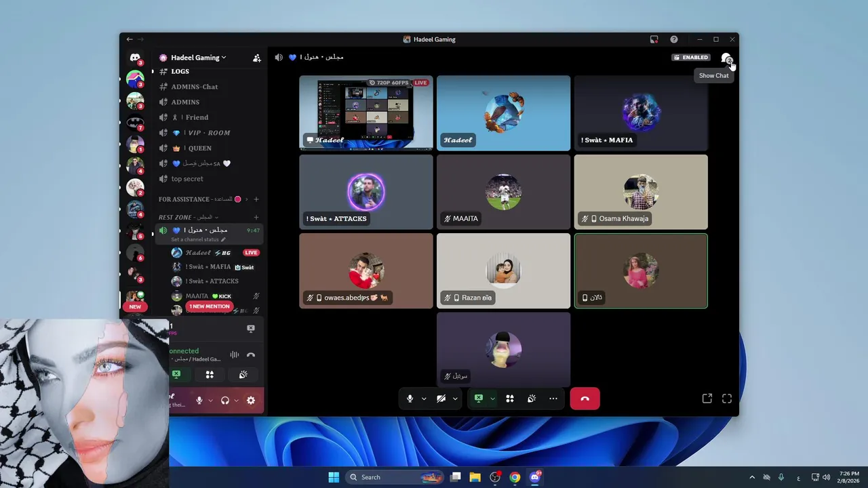The image size is (868, 488).
Task: Toggle the ENABLED badge at top right
Action: 691,58
